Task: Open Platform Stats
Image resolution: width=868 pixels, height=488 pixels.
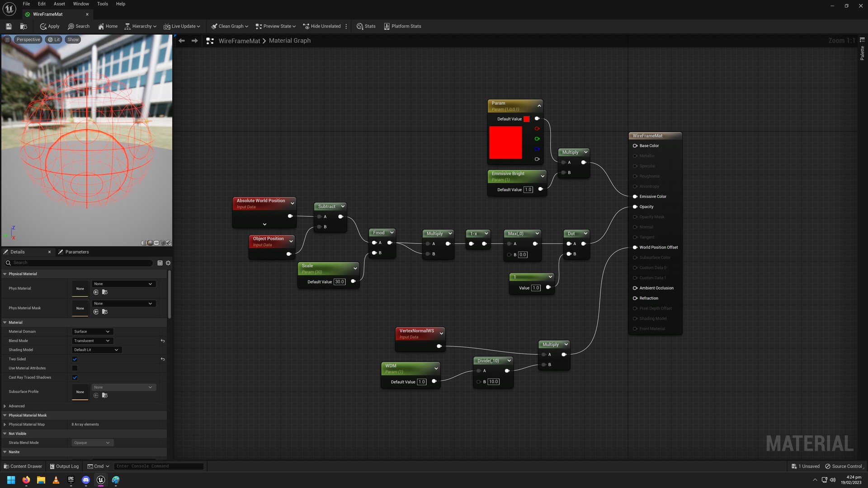Action: pyautogui.click(x=402, y=26)
